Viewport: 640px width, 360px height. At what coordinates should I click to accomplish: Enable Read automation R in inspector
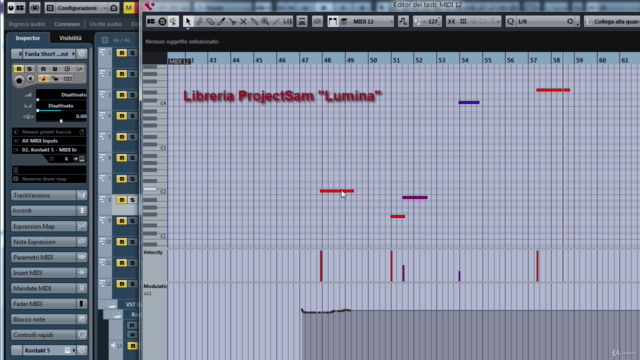[43, 69]
